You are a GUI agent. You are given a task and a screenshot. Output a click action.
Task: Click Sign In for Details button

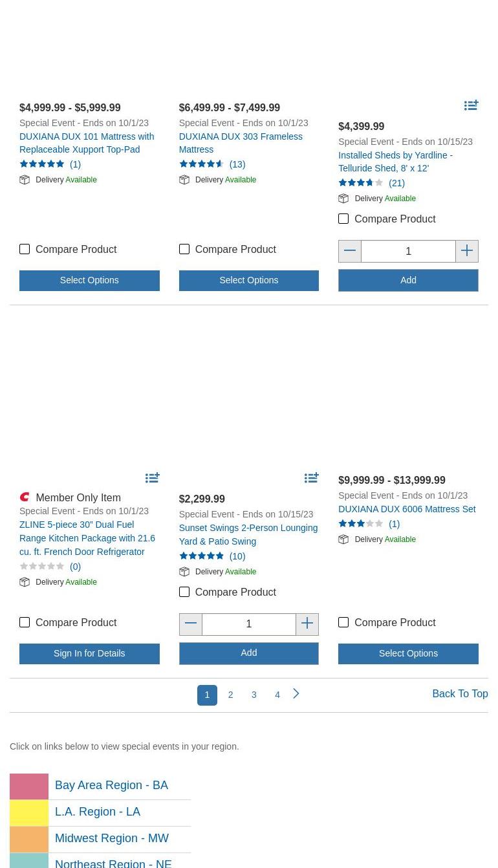click(89, 654)
